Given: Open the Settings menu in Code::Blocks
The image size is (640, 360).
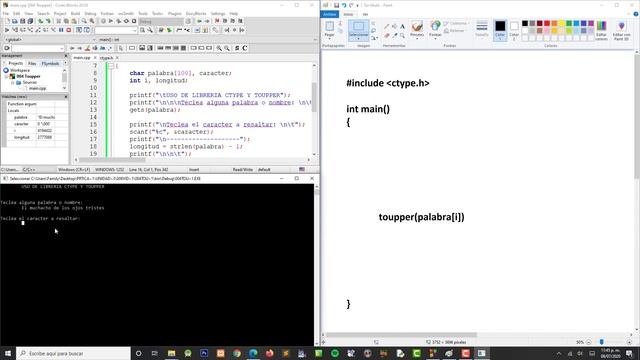Looking at the screenshot, I should 218,13.
